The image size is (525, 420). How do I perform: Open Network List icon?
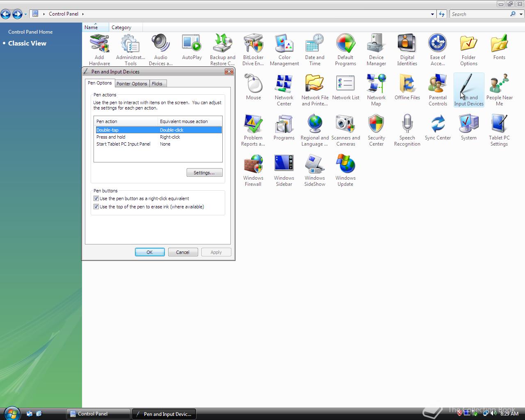pos(345,87)
